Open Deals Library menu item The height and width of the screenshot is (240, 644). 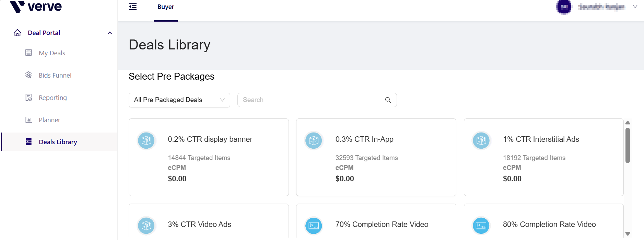point(58,142)
